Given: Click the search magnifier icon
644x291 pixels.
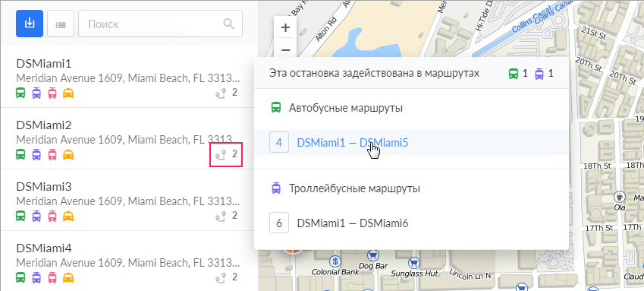Looking at the screenshot, I should pyautogui.click(x=229, y=24).
